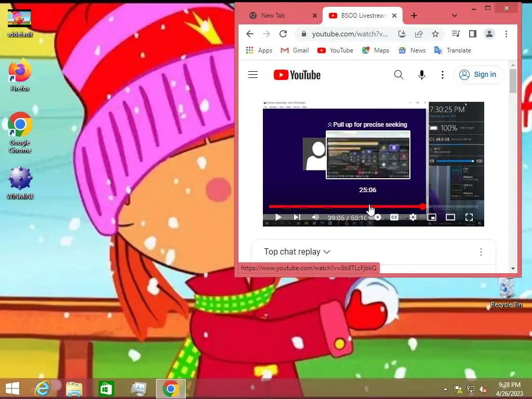Open the Windows Start button
Screen dimensions: 532x399
pyautogui.click(x=12, y=389)
